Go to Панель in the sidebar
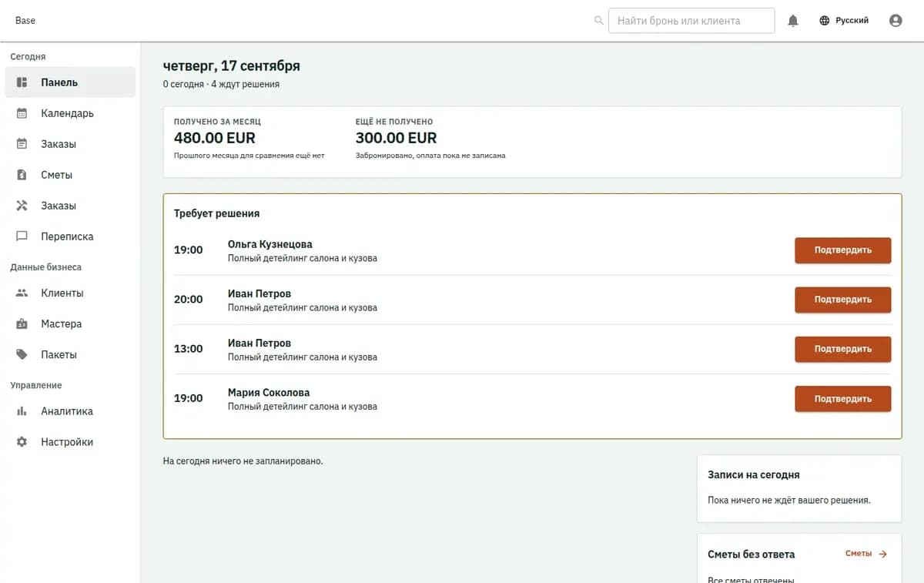The width and height of the screenshot is (924, 583). (70, 82)
